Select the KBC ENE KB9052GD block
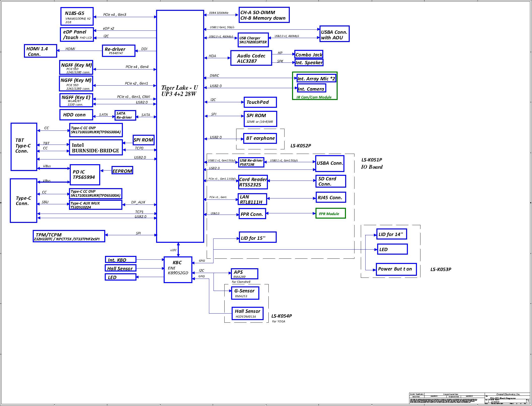The height and width of the screenshot is (406, 532). (x=178, y=270)
